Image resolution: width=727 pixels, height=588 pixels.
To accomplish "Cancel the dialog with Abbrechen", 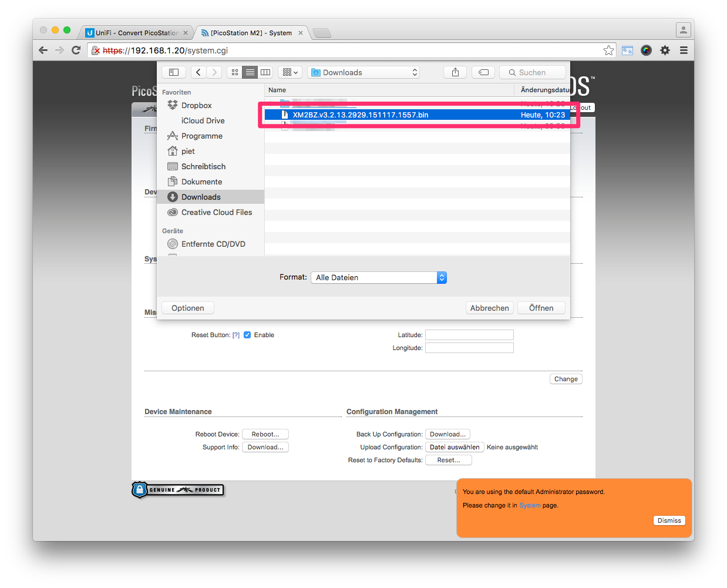I will pos(490,308).
